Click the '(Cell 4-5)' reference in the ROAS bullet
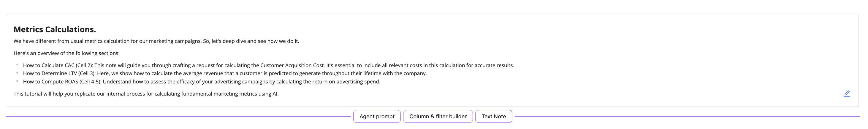868x129 pixels. (90, 82)
